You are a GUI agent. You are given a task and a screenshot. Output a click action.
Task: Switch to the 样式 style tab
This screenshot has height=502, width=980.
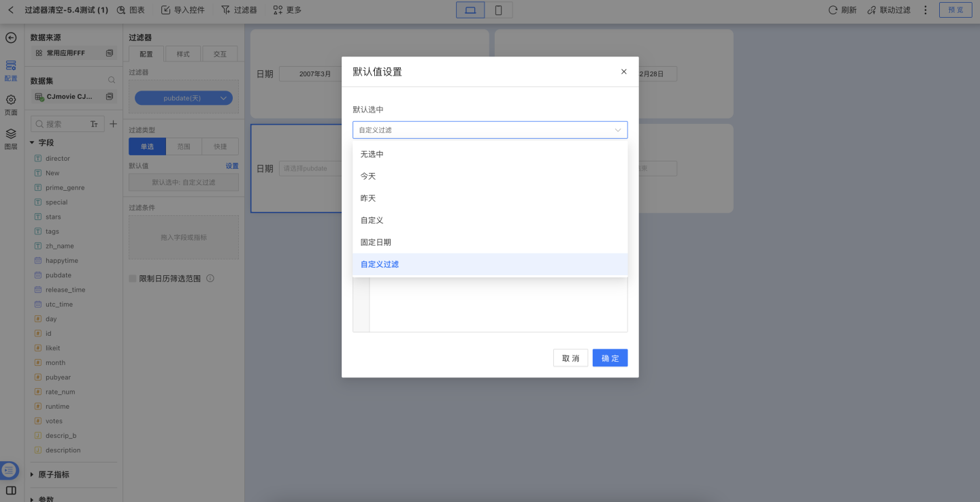click(183, 54)
